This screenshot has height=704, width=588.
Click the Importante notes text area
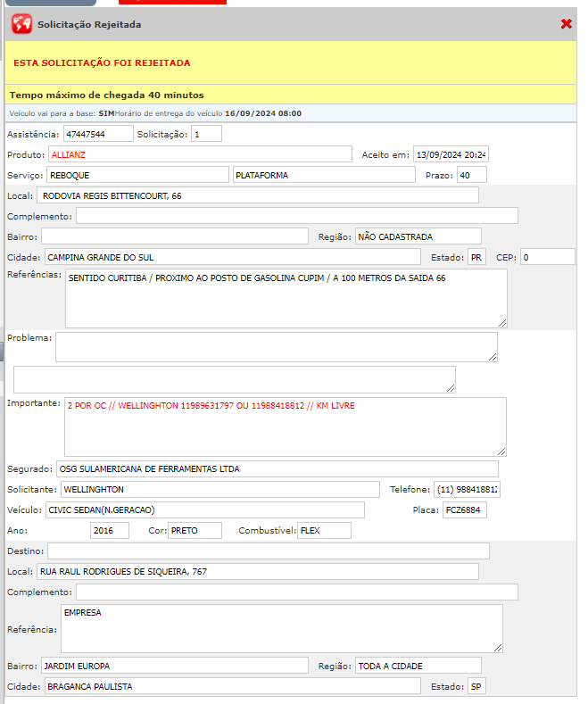pos(286,427)
